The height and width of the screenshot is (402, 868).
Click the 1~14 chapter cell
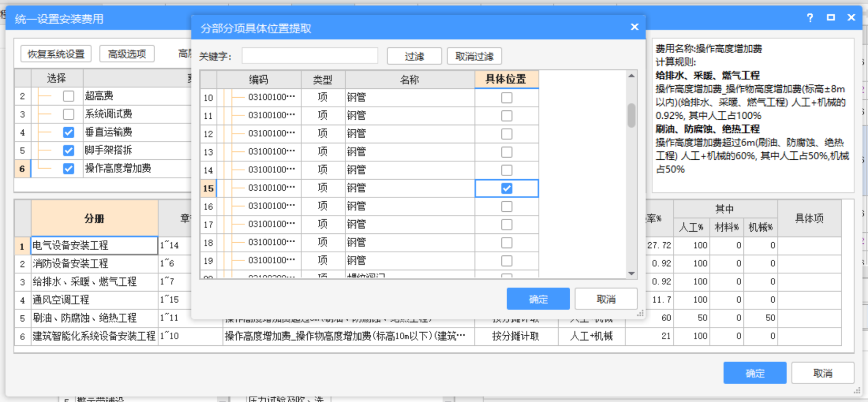[174, 245]
